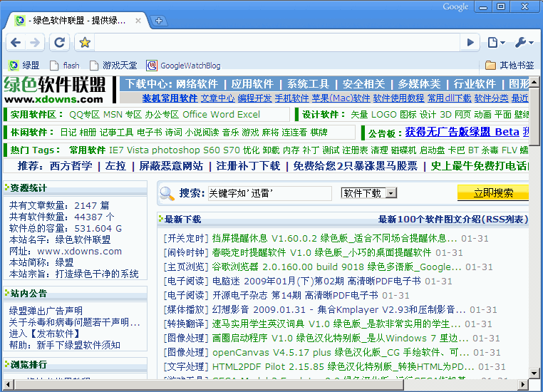The width and height of the screenshot is (543, 392).
Task: Open 绿盟 bookmark in bookmarks bar
Action: [x=24, y=66]
